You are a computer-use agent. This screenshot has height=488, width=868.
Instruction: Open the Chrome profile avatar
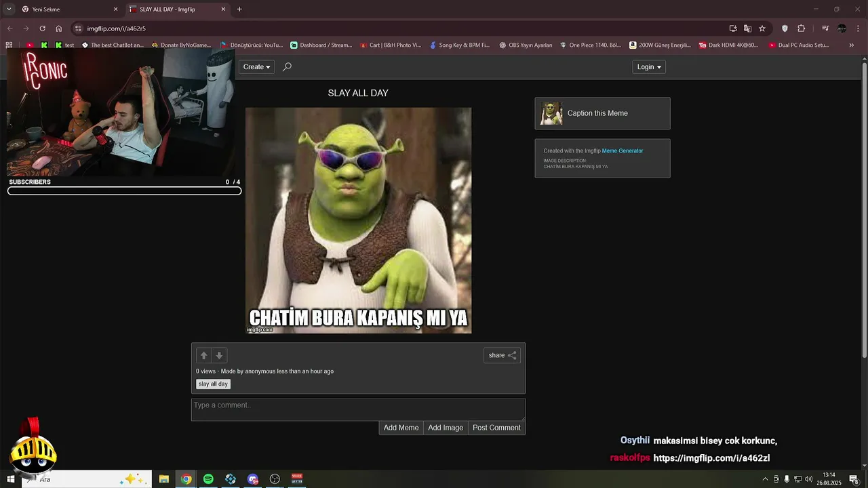click(842, 28)
